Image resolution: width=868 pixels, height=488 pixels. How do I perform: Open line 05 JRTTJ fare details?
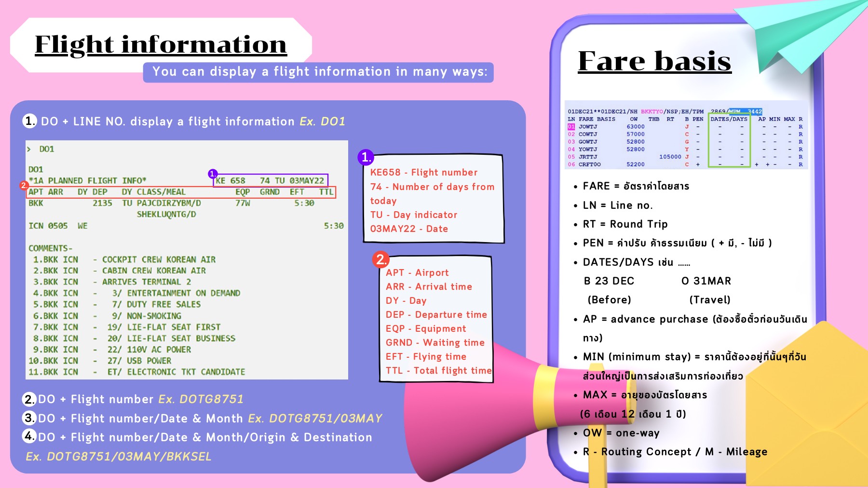click(x=589, y=157)
